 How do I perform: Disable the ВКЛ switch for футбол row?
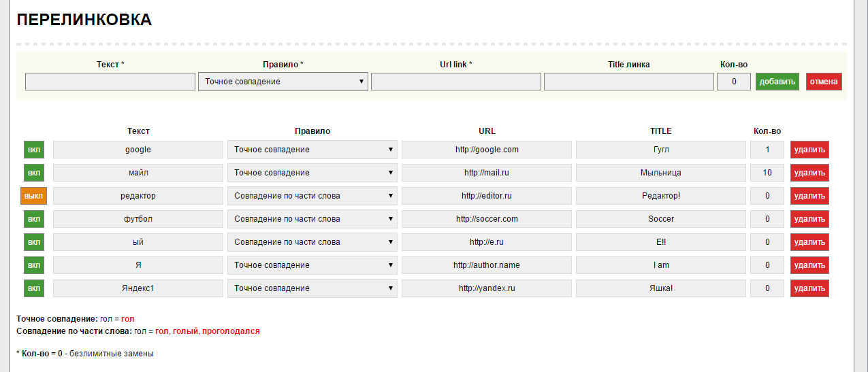tap(34, 219)
